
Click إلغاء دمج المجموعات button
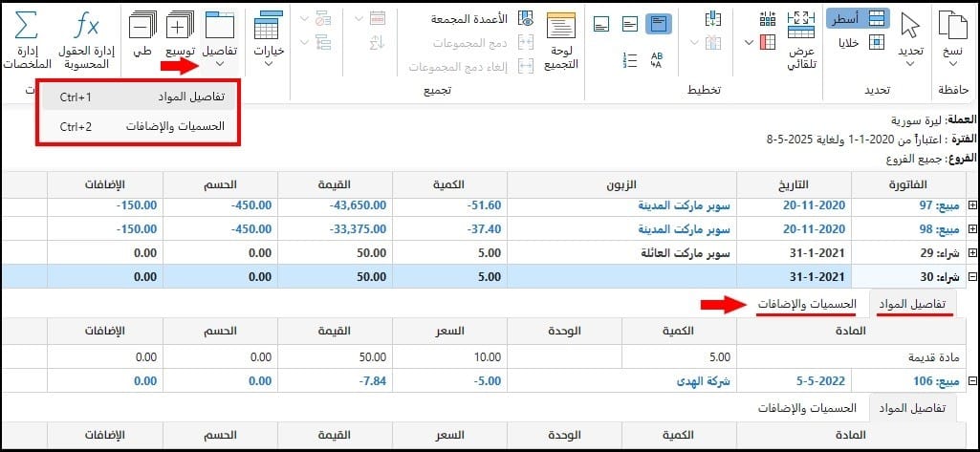(471, 67)
